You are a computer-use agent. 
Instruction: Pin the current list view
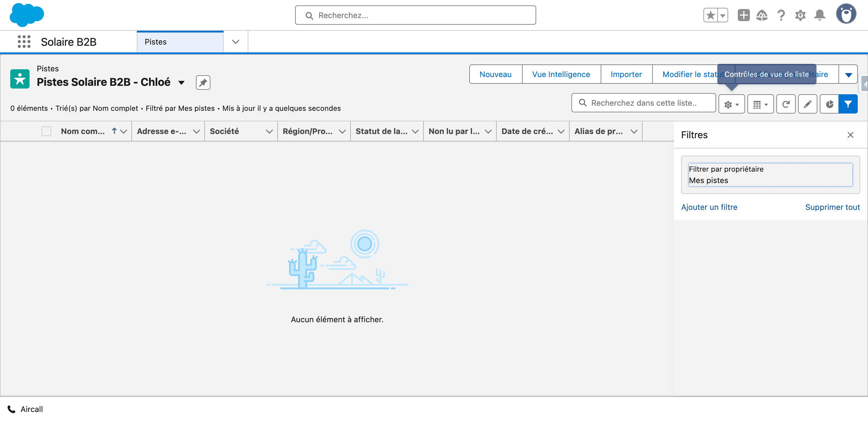(203, 83)
